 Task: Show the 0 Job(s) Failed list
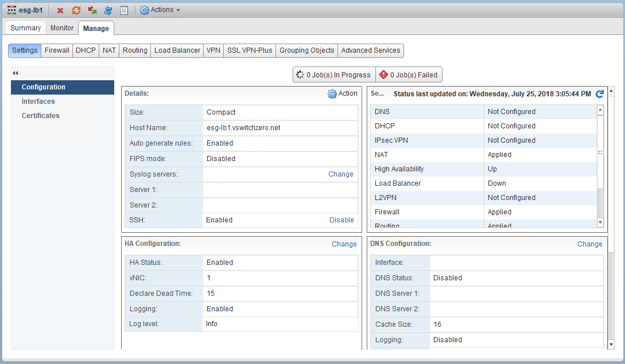click(409, 75)
